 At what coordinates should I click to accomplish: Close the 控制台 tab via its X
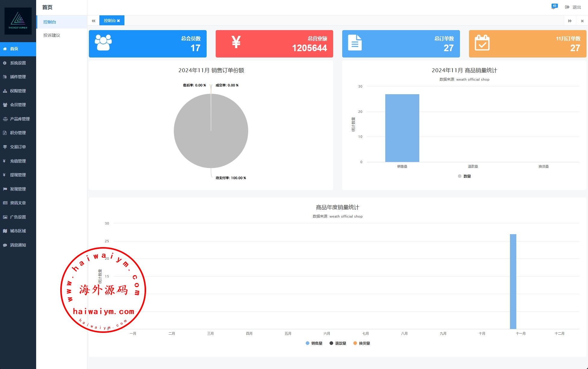[x=118, y=21]
